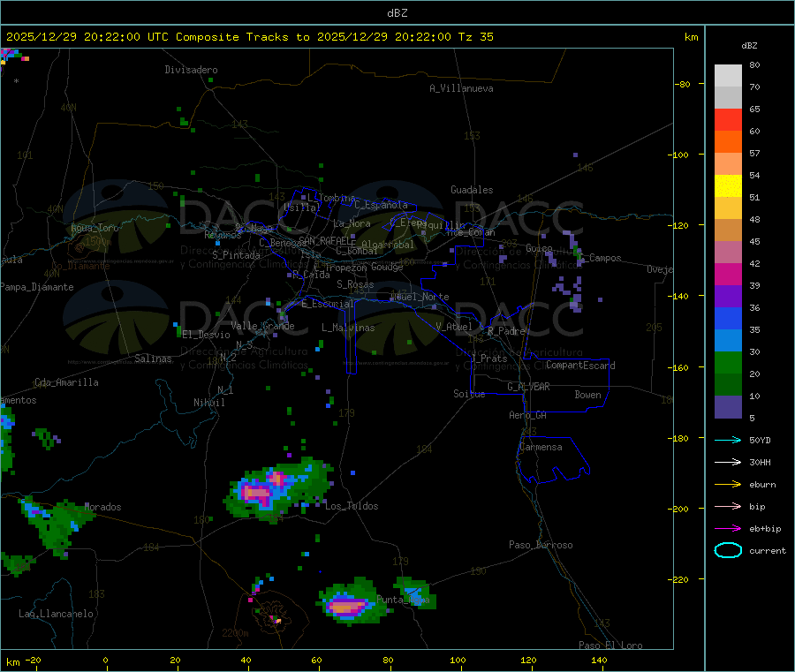Click the Guadales map label

click(x=472, y=190)
